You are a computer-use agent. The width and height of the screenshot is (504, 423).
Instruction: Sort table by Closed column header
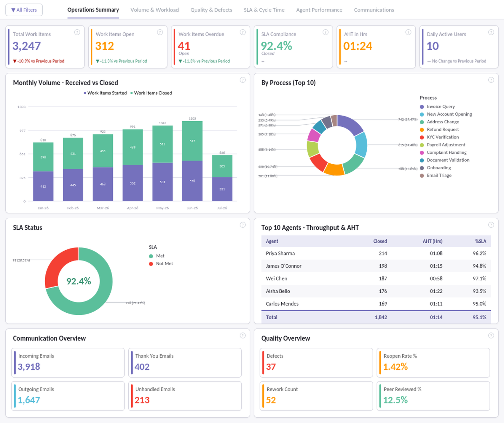(380, 241)
